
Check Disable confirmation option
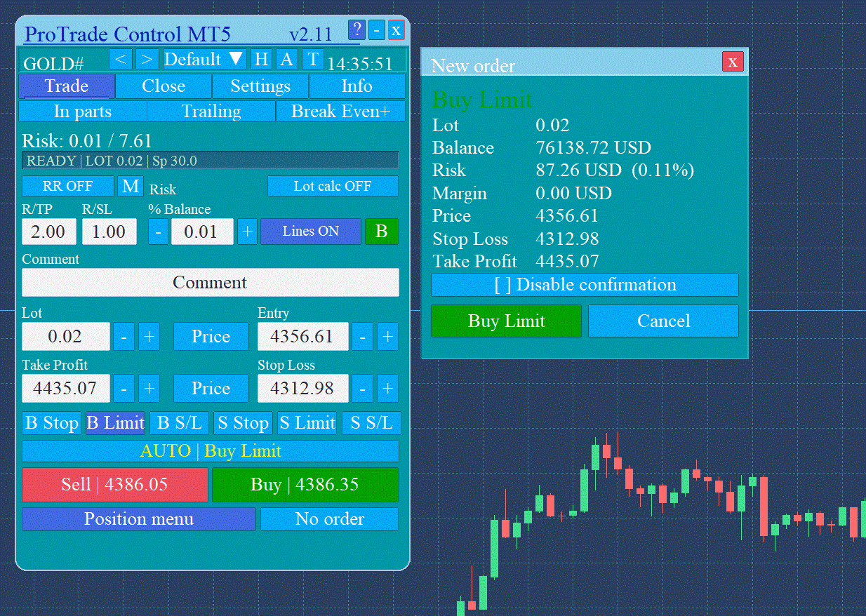(x=585, y=285)
